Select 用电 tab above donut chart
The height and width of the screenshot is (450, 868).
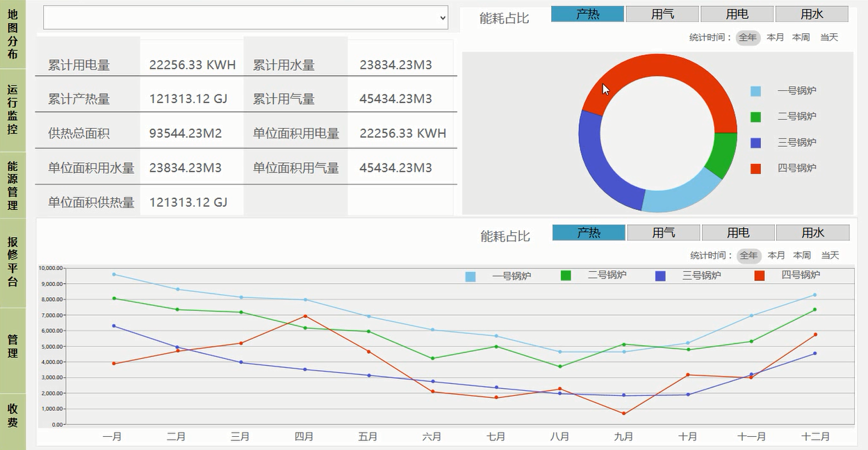click(737, 14)
